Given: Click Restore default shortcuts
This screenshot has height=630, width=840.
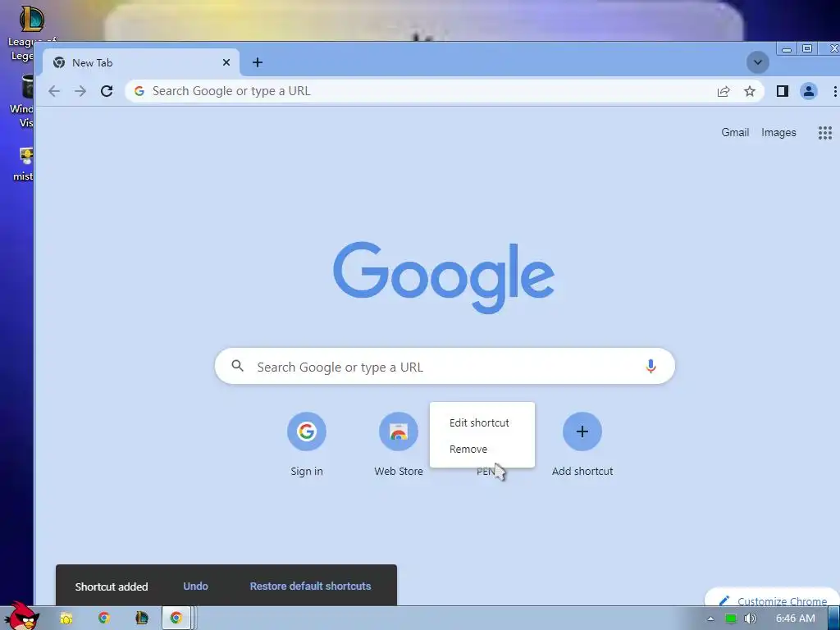Looking at the screenshot, I should (310, 586).
